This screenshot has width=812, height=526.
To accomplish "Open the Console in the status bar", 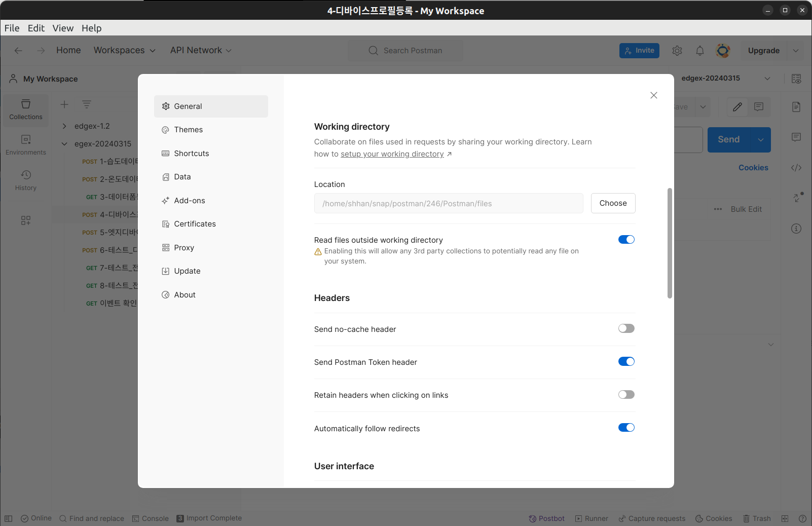I will 150,518.
